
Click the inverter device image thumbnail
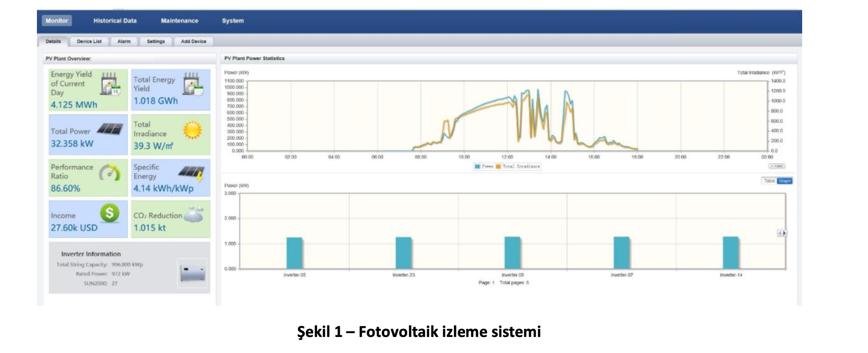192,273
